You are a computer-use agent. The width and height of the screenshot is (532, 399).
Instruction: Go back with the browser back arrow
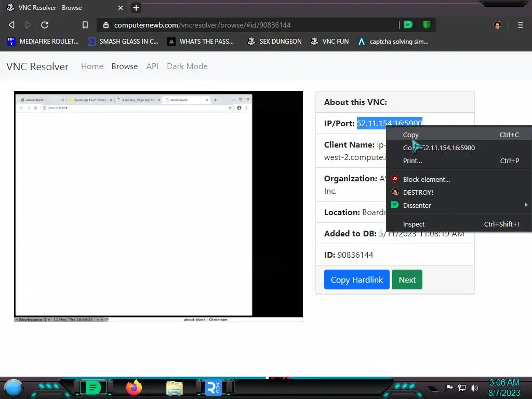pos(11,25)
